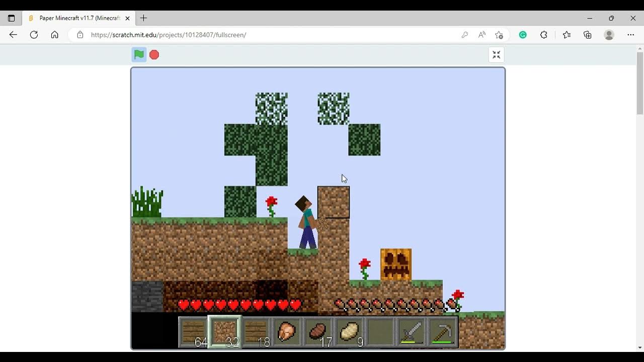Image resolution: width=644 pixels, height=362 pixels.
Task: Toggle the read aloud icon
Action: pyautogui.click(x=482, y=35)
